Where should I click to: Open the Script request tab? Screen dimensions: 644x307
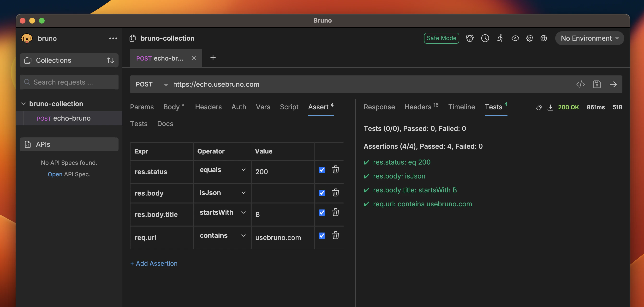289,107
